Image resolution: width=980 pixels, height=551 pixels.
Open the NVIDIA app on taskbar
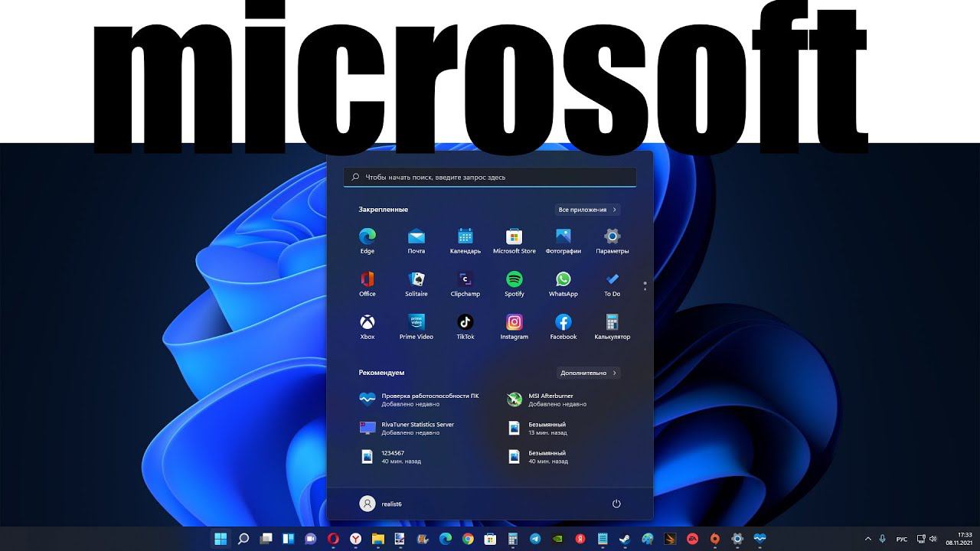pos(558,539)
